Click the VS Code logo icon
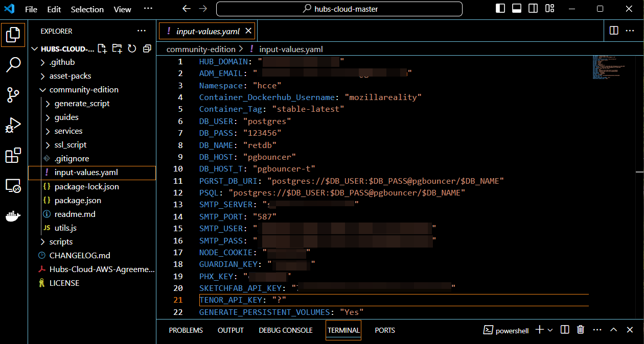Image resolution: width=644 pixels, height=344 pixels. point(9,9)
